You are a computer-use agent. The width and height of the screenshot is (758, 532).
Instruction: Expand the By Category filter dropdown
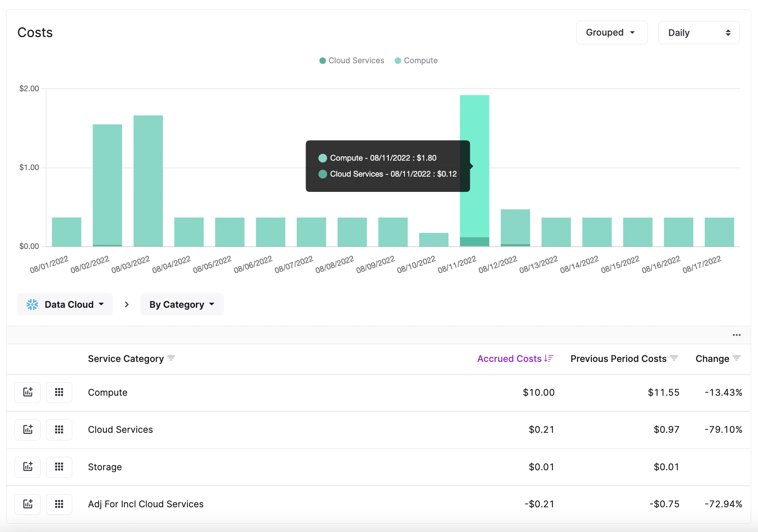pyautogui.click(x=181, y=305)
